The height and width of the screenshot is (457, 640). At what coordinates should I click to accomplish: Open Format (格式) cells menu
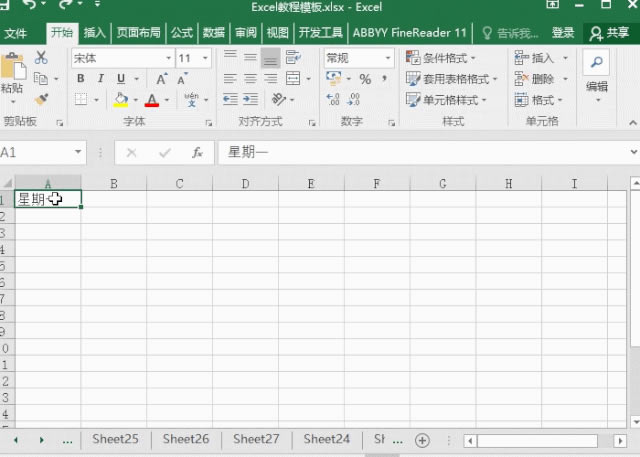click(x=538, y=100)
